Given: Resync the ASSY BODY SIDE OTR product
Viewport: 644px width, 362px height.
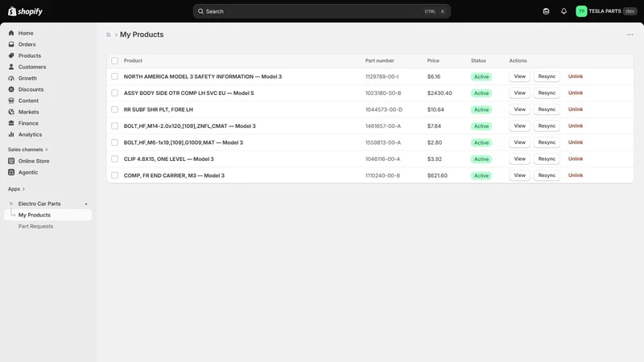Looking at the screenshot, I should [x=547, y=93].
